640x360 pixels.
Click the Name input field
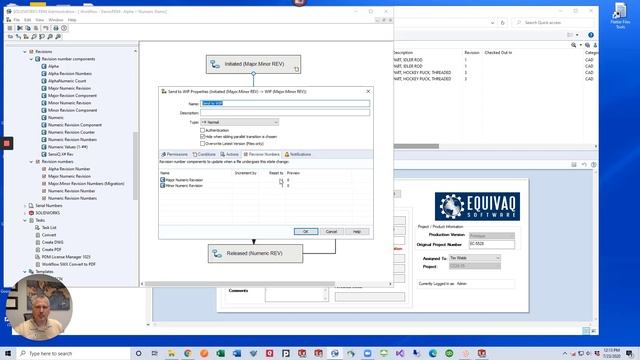285,103
